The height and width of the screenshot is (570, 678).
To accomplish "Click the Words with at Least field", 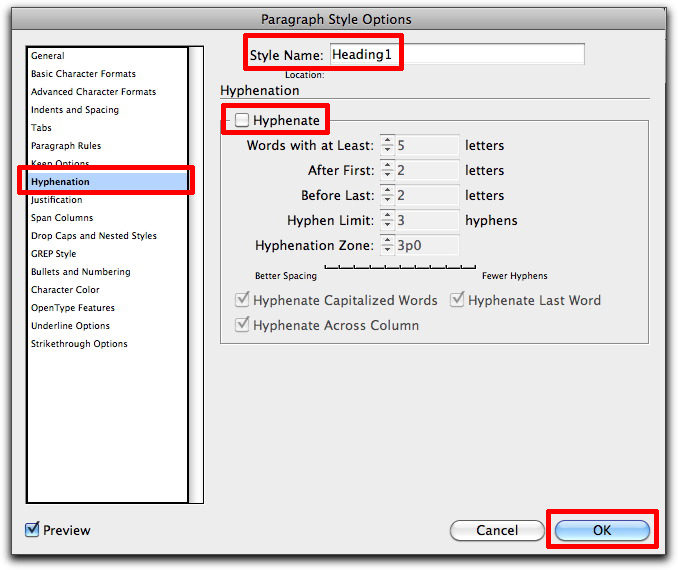I will tap(427, 145).
